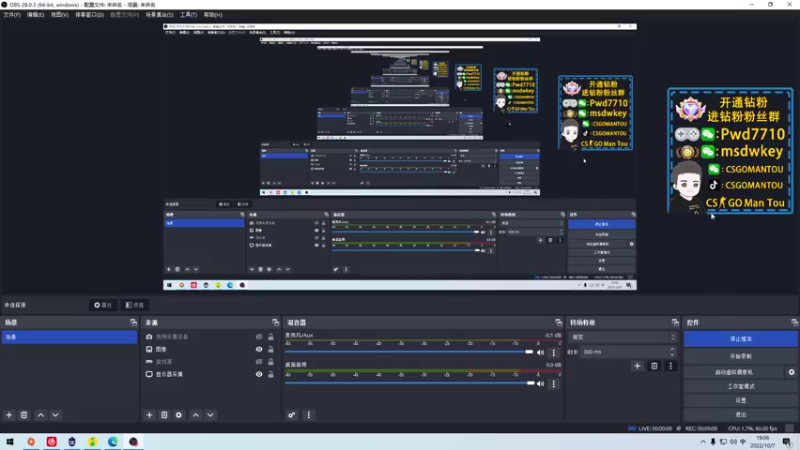Adjust the 300 ms duration stepper arrows
Viewport: 800px width, 450px height.
coord(672,352)
